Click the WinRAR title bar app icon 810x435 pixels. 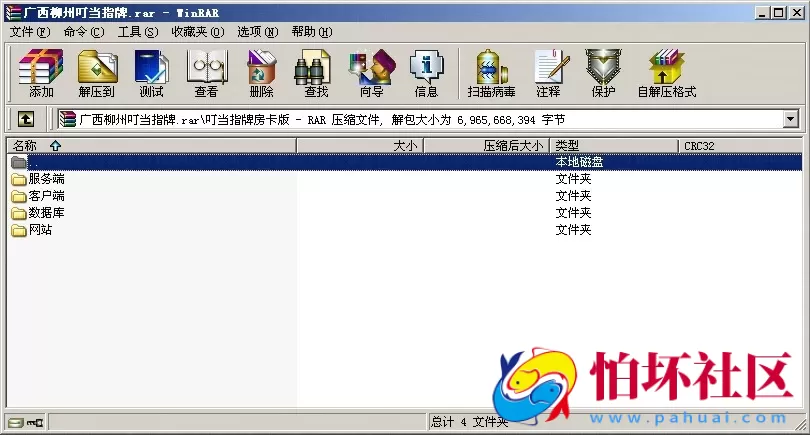coord(12,12)
